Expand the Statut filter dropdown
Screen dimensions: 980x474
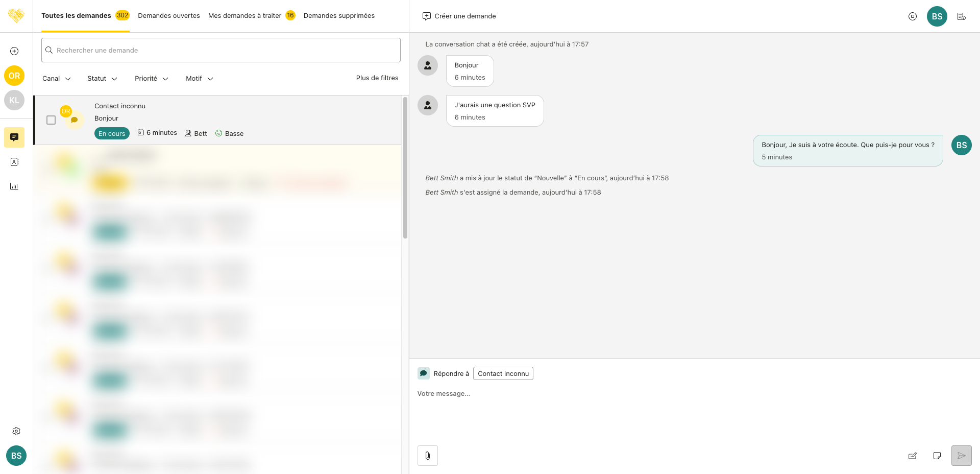tap(102, 79)
